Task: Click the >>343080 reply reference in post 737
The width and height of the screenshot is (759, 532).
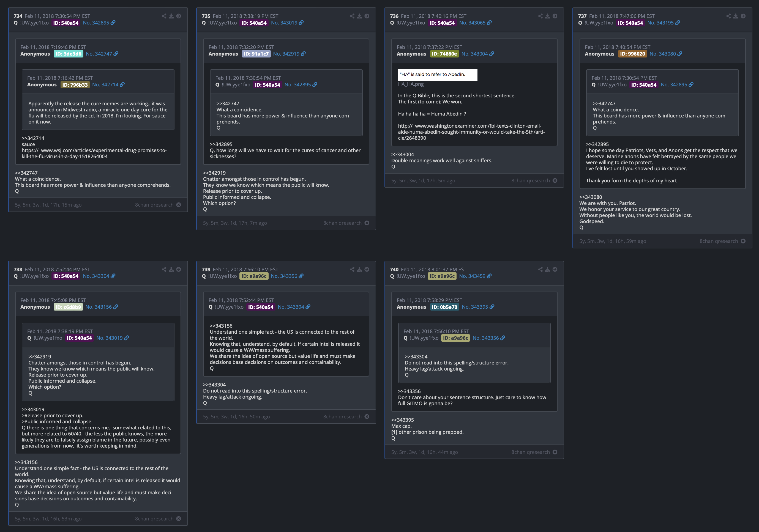Action: click(591, 197)
